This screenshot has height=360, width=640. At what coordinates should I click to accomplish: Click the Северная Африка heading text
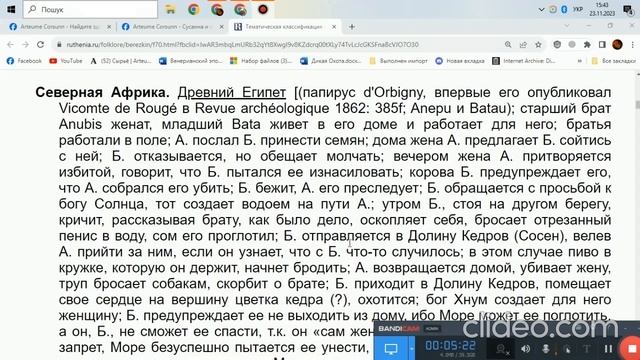[102, 92]
